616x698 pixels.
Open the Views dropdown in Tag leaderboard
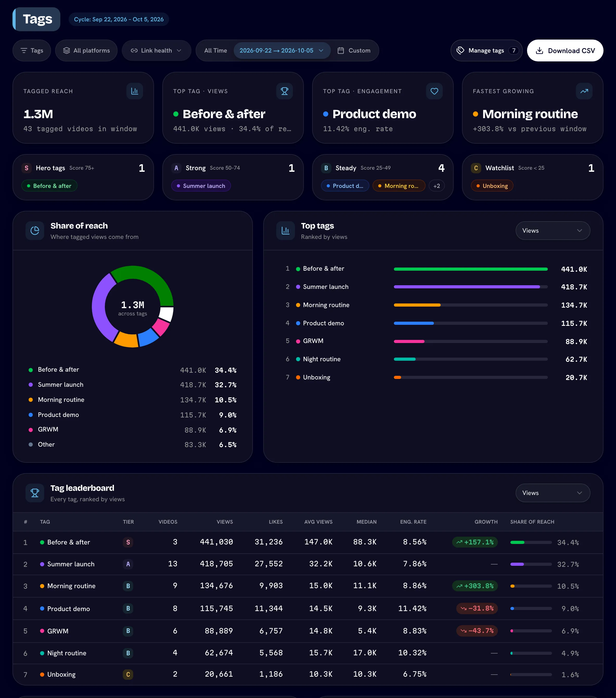point(553,493)
